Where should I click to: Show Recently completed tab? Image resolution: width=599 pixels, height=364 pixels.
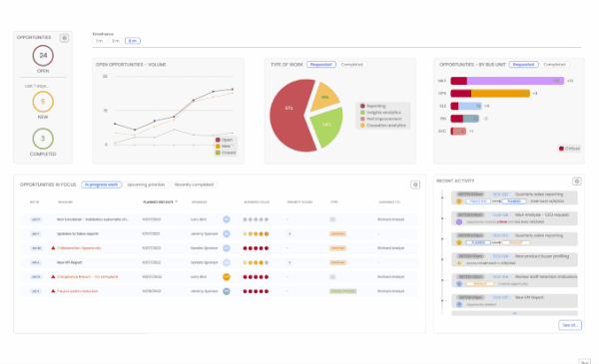(194, 184)
